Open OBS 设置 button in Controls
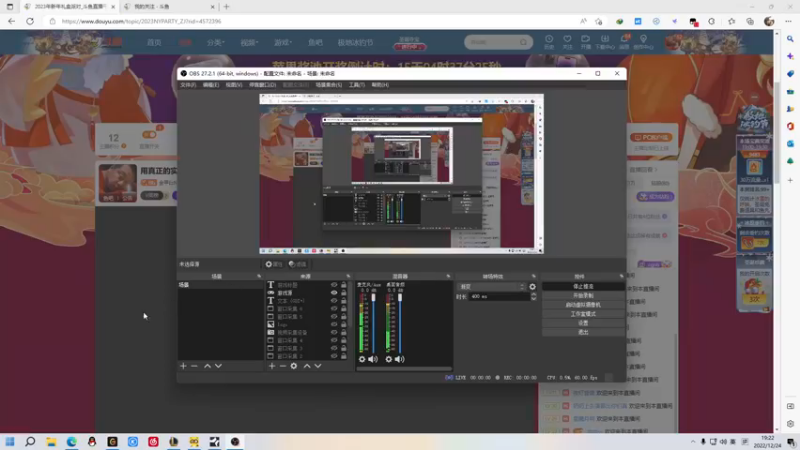 tap(583, 323)
